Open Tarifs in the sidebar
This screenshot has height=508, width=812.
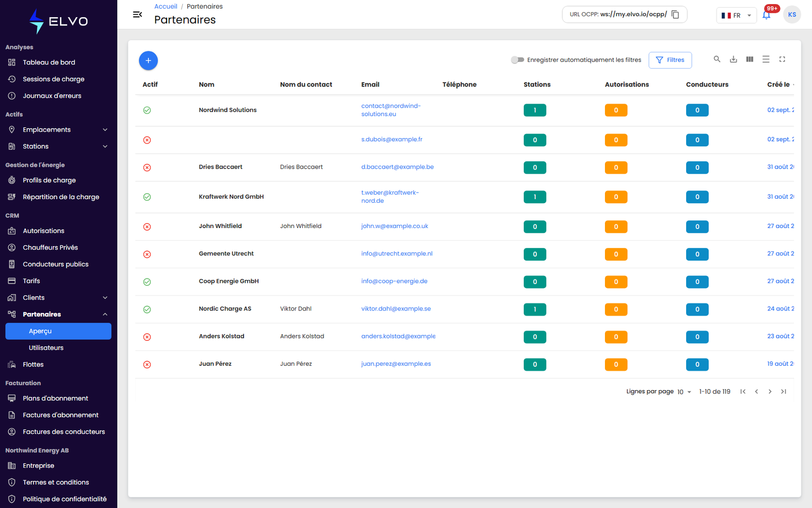coord(58,281)
